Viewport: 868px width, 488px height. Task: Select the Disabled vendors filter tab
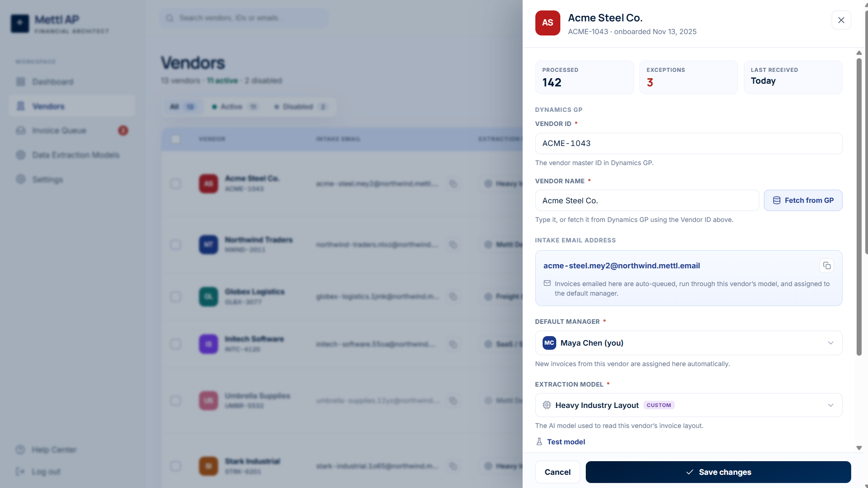[300, 107]
